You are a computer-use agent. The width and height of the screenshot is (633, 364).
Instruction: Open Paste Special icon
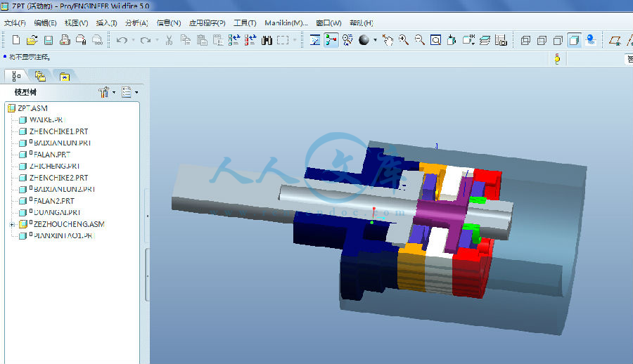click(218, 40)
